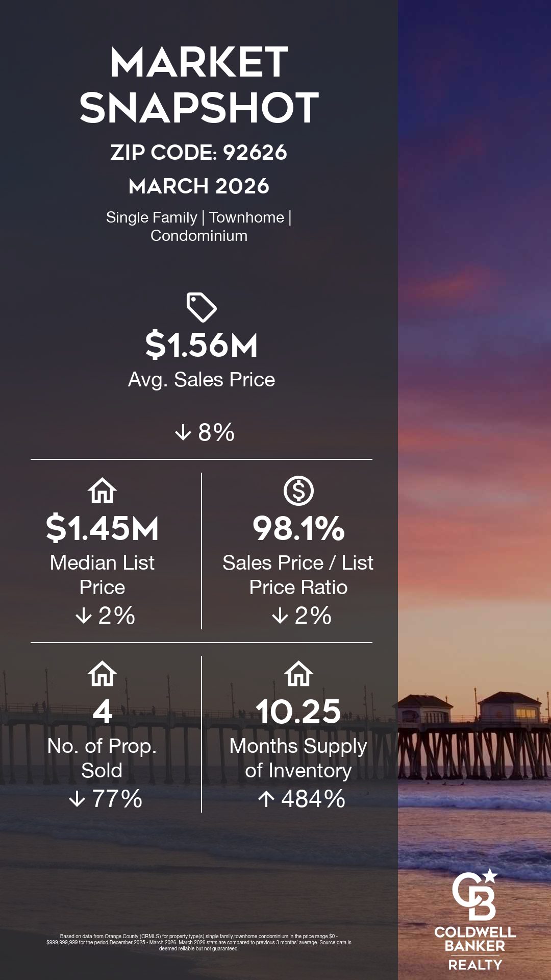
Task: Click the MARCH 2026 date label
Action: [x=199, y=186]
